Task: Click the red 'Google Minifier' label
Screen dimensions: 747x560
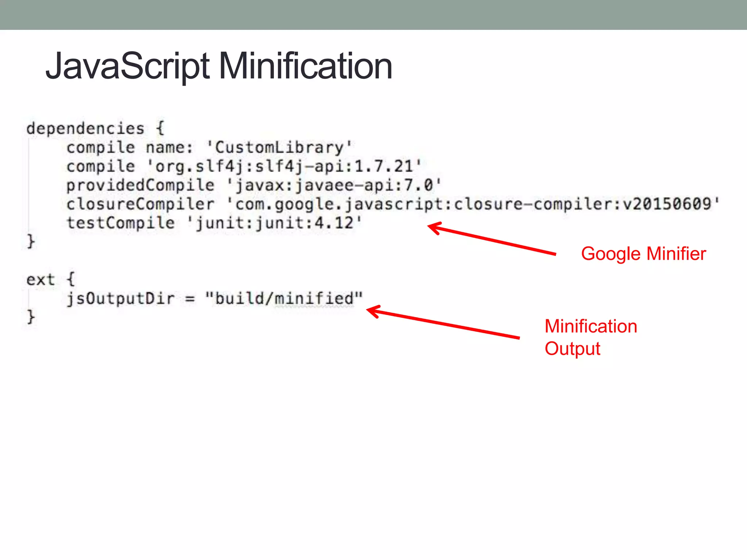Action: (x=643, y=254)
